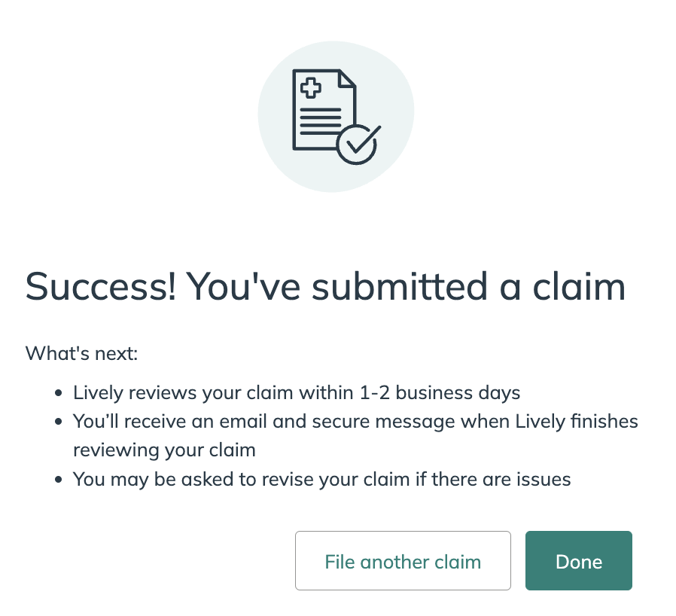Choose File another claim
This screenshot has height=616, width=676.
coord(403,560)
